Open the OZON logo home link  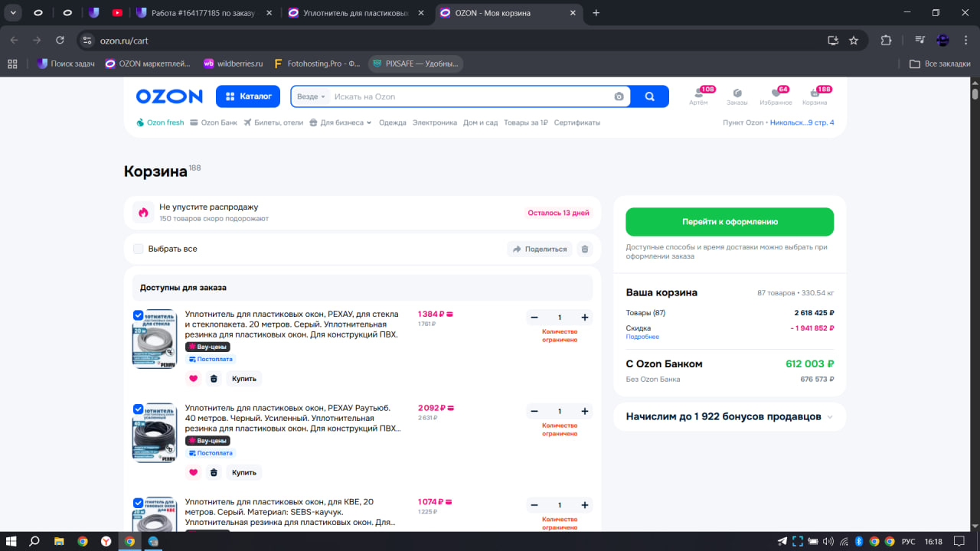point(169,96)
